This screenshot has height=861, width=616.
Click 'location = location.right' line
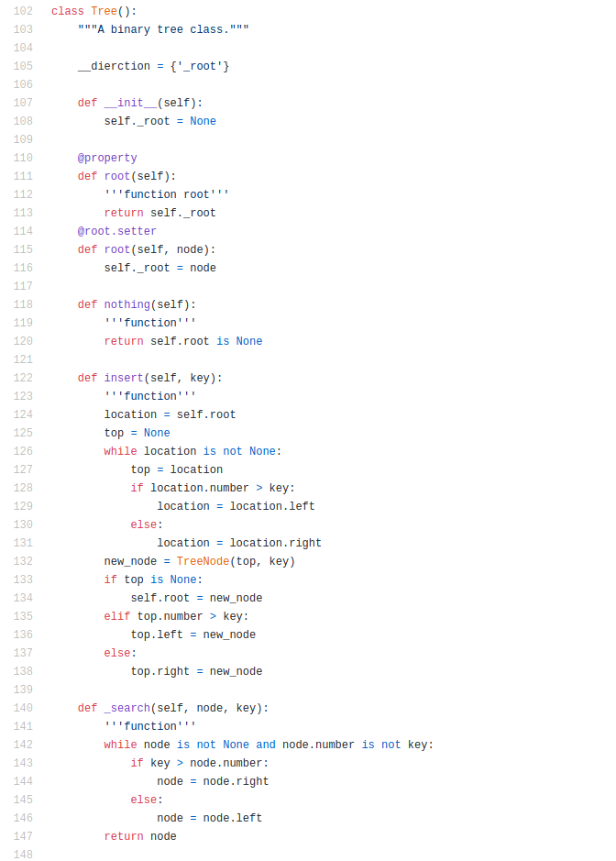pyautogui.click(x=239, y=543)
